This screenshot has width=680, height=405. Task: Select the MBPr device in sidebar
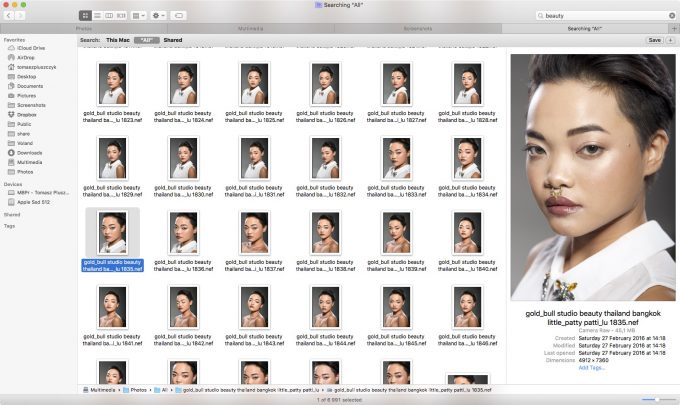coord(43,193)
